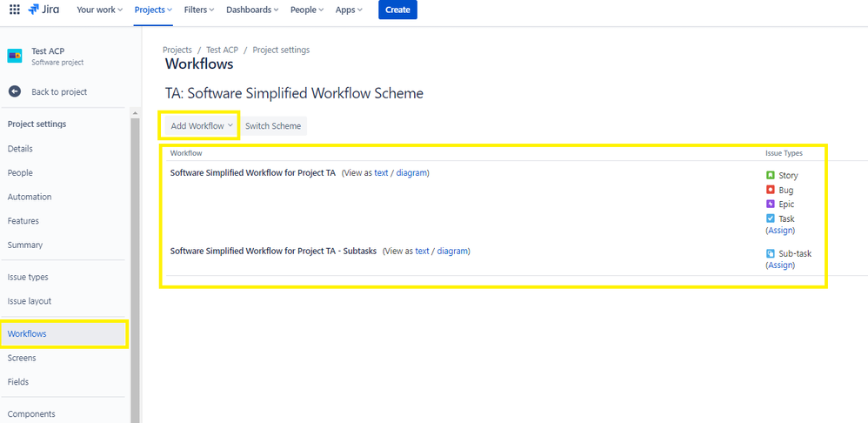Screen dimensions: 868x423
Task: Click the Sub-task issue type icon
Action: click(770, 253)
